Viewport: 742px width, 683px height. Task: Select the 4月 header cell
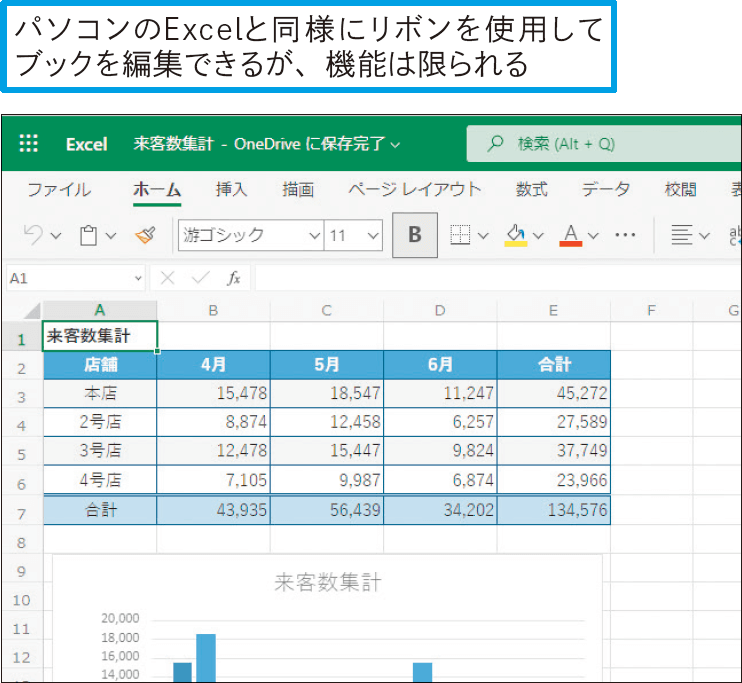(213, 365)
